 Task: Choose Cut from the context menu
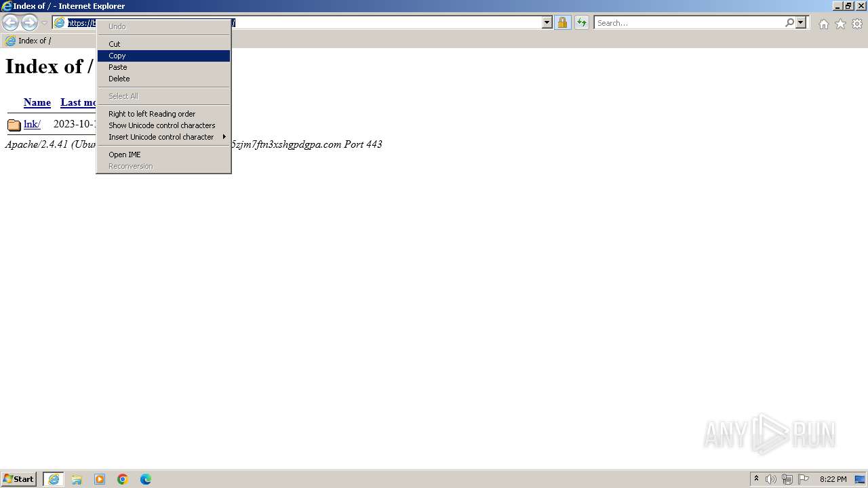point(163,44)
